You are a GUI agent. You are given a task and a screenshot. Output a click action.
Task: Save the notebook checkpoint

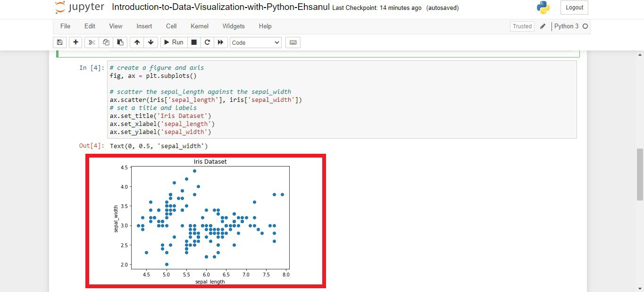point(59,42)
